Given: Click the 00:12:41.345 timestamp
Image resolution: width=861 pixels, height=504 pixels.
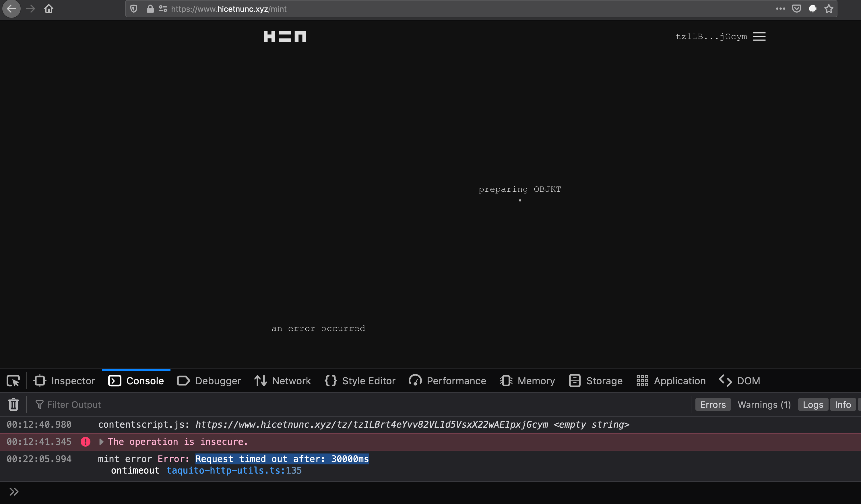Looking at the screenshot, I should pyautogui.click(x=39, y=442).
